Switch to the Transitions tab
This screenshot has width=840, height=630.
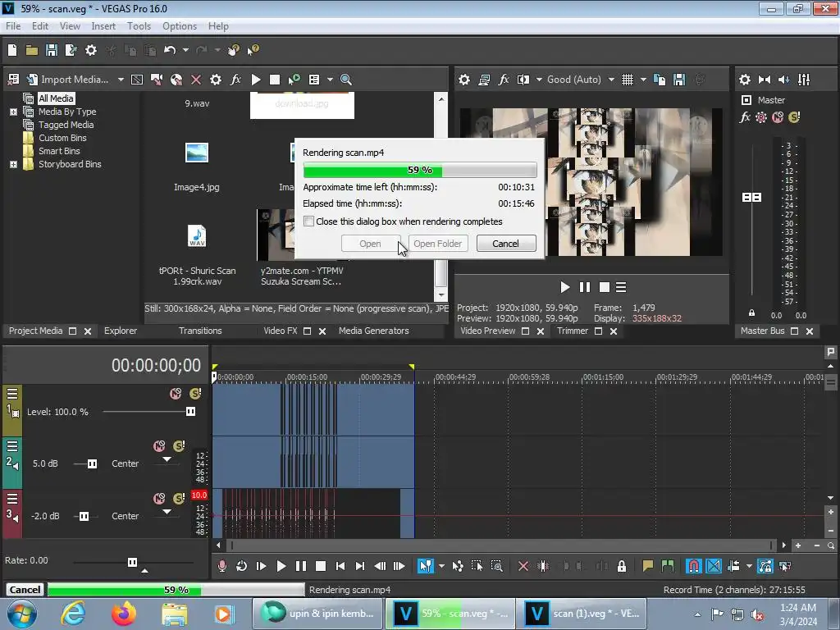200,331
